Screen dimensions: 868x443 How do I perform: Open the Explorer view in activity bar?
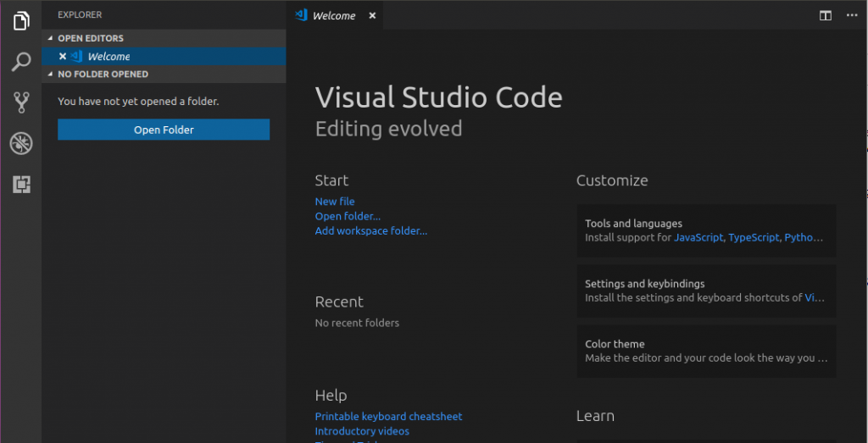pyautogui.click(x=21, y=21)
